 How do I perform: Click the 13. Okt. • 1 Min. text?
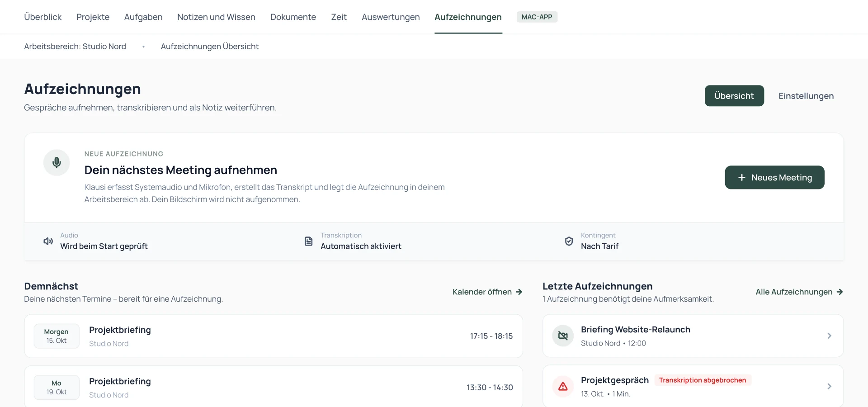(x=605, y=394)
